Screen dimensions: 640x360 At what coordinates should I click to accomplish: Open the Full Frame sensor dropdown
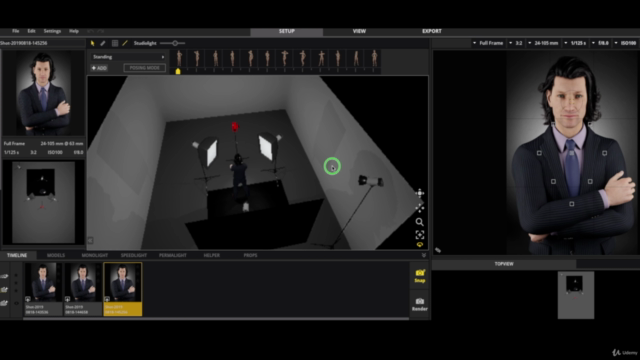[488, 43]
